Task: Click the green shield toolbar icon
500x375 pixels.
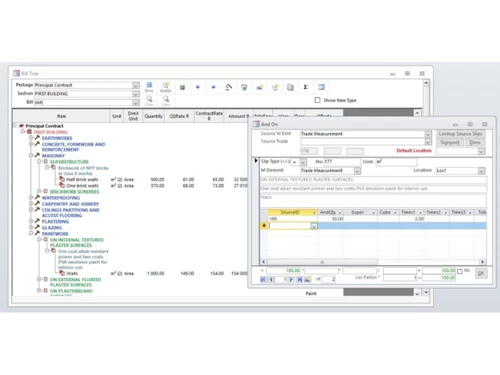Action: pyautogui.click(x=244, y=87)
